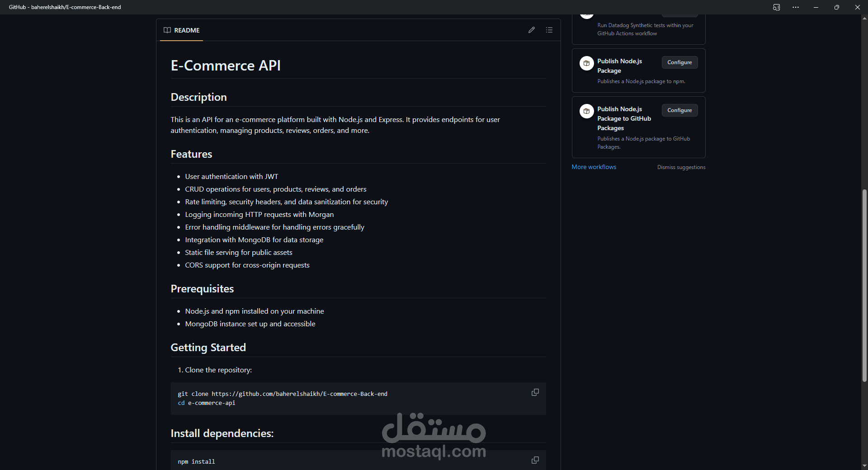Image resolution: width=868 pixels, height=470 pixels.
Task: Close the GitHub app window
Action: (858, 7)
